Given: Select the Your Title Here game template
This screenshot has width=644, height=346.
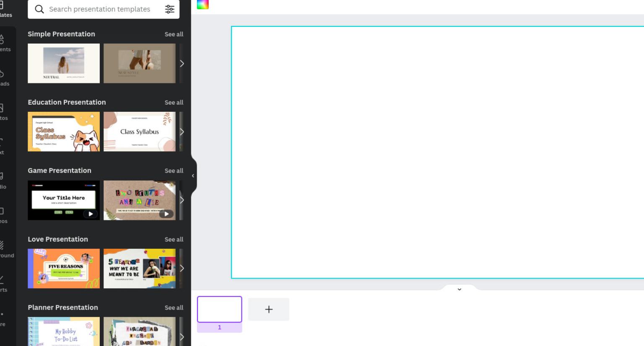Looking at the screenshot, I should [64, 200].
